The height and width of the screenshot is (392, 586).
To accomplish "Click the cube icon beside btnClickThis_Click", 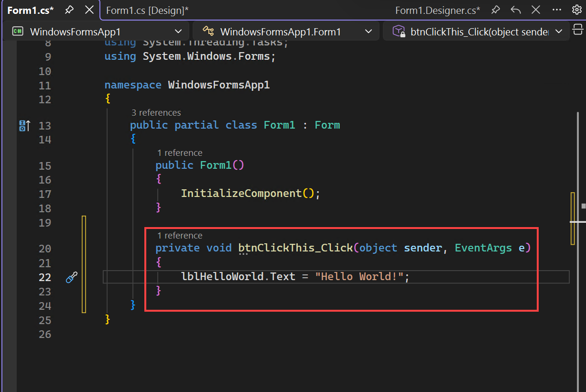I will [x=399, y=31].
